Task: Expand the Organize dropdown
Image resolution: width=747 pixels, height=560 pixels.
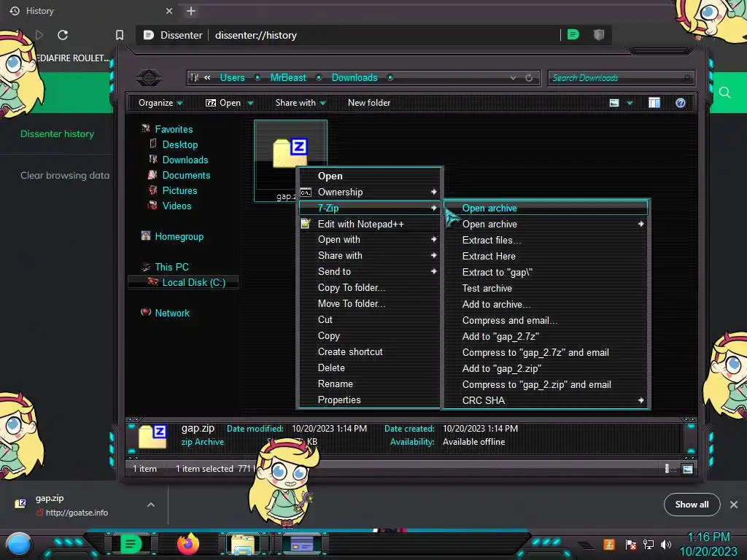Action: point(160,103)
